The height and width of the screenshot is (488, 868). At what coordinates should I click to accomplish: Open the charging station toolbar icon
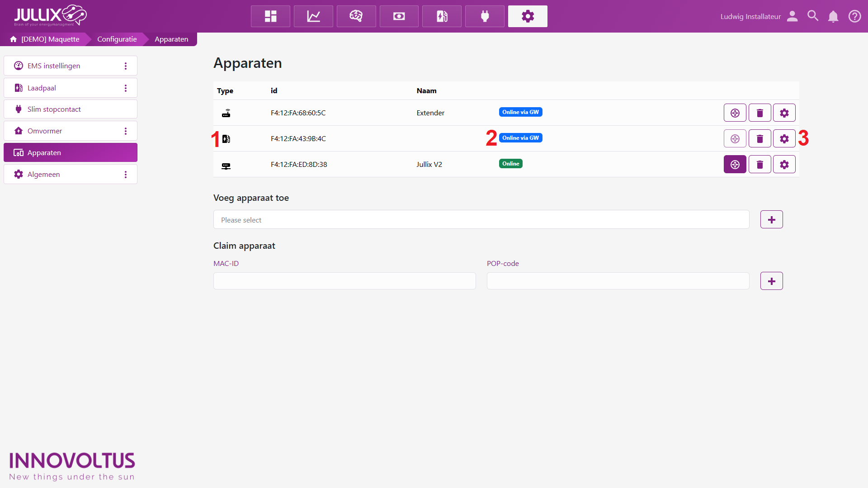[x=442, y=16]
